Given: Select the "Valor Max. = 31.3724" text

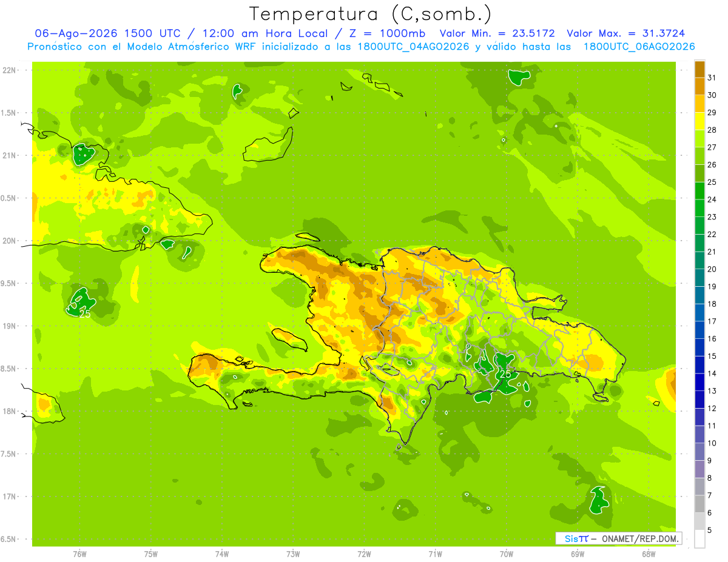Looking at the screenshot, I should click(626, 33).
